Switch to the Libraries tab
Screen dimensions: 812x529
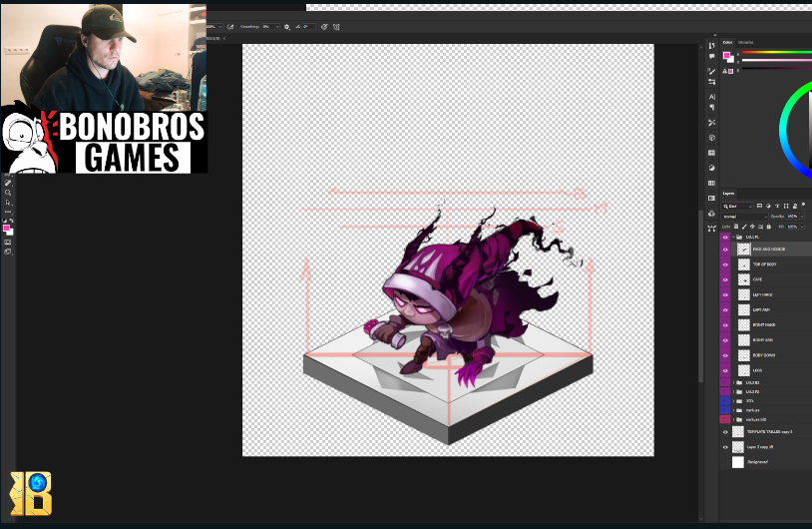click(745, 42)
